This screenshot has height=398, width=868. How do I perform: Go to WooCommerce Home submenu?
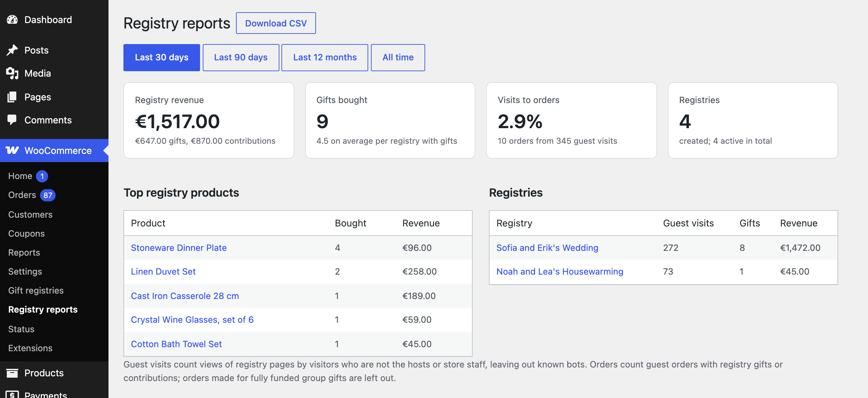20,176
